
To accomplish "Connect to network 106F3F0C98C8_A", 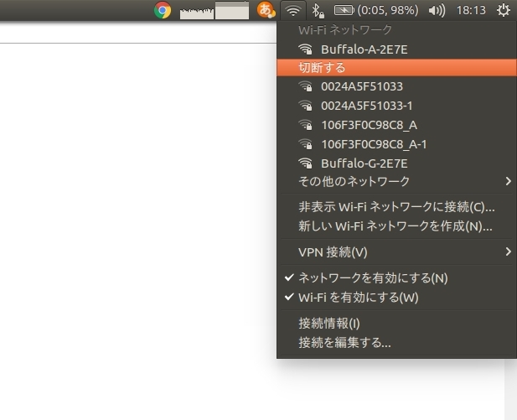I will coord(396,125).
